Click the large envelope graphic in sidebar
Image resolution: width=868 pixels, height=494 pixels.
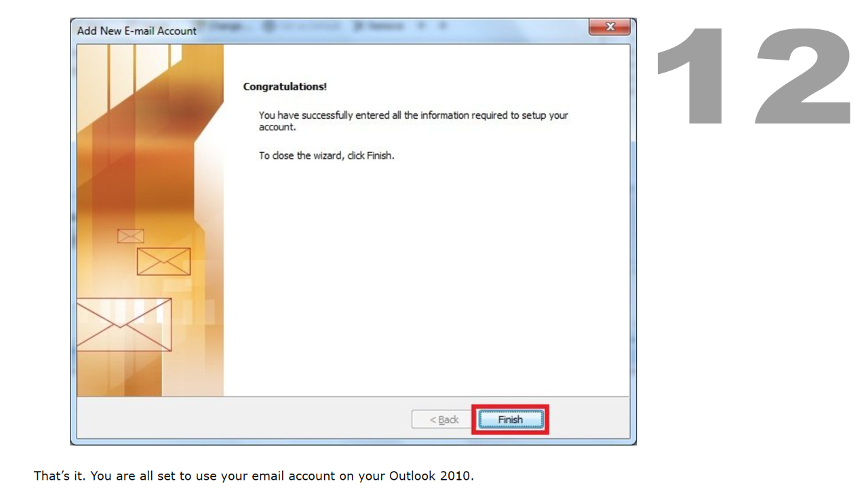[x=123, y=324]
